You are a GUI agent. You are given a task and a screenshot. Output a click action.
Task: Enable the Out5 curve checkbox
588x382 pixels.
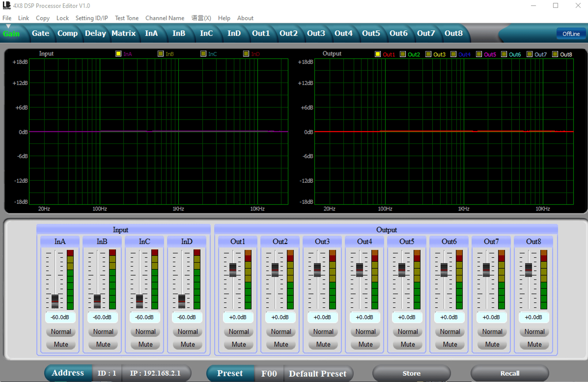(479, 54)
